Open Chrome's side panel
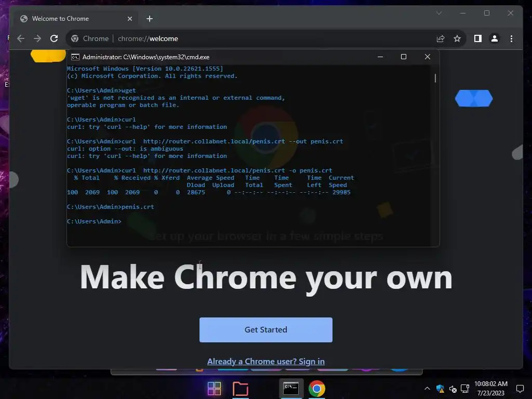The height and width of the screenshot is (399, 532). [x=478, y=38]
